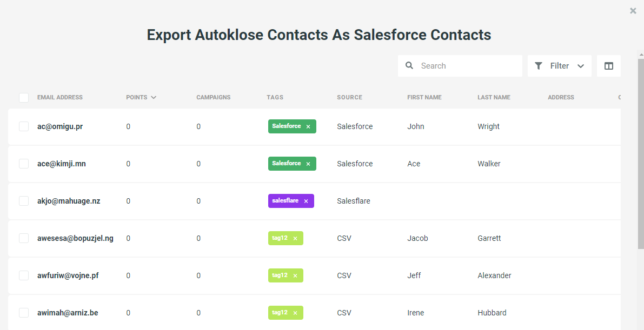Check the akjo@mahuage.nz row checkbox
This screenshot has width=644, height=330.
click(x=24, y=201)
